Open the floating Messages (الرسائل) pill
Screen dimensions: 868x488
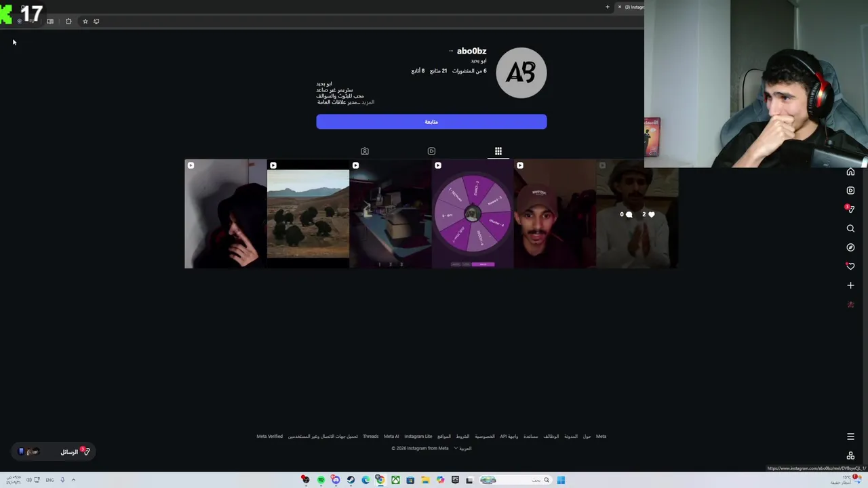point(54,451)
